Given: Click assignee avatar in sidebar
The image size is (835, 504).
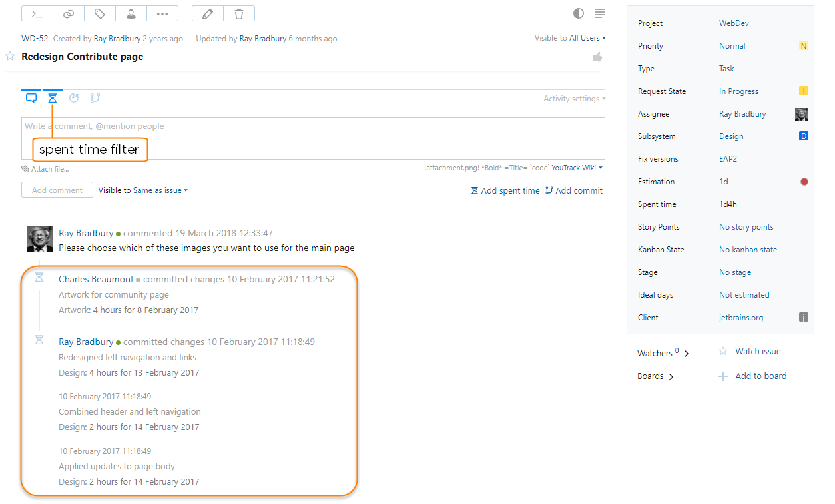Looking at the screenshot, I should [802, 115].
